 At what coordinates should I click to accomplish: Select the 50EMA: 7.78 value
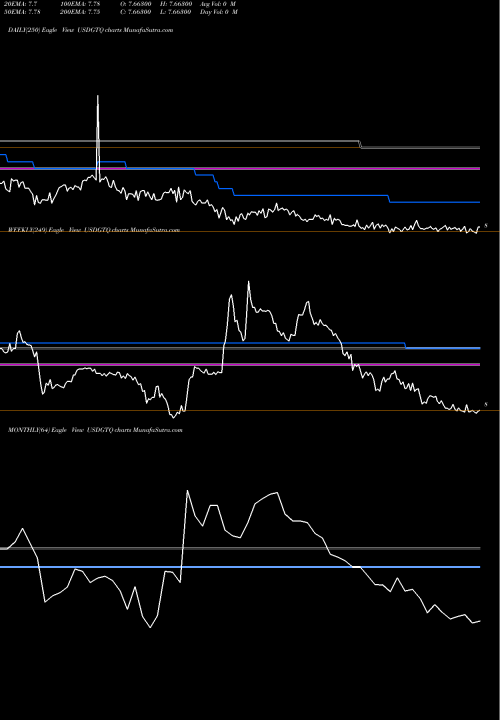pyautogui.click(x=22, y=11)
